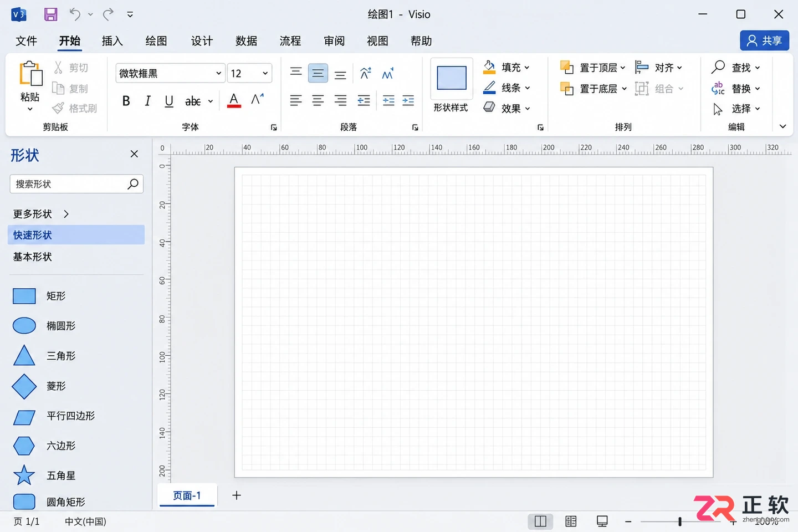The height and width of the screenshot is (532, 798).
Task: Click the Format Painter icon
Action: pyautogui.click(x=58, y=109)
